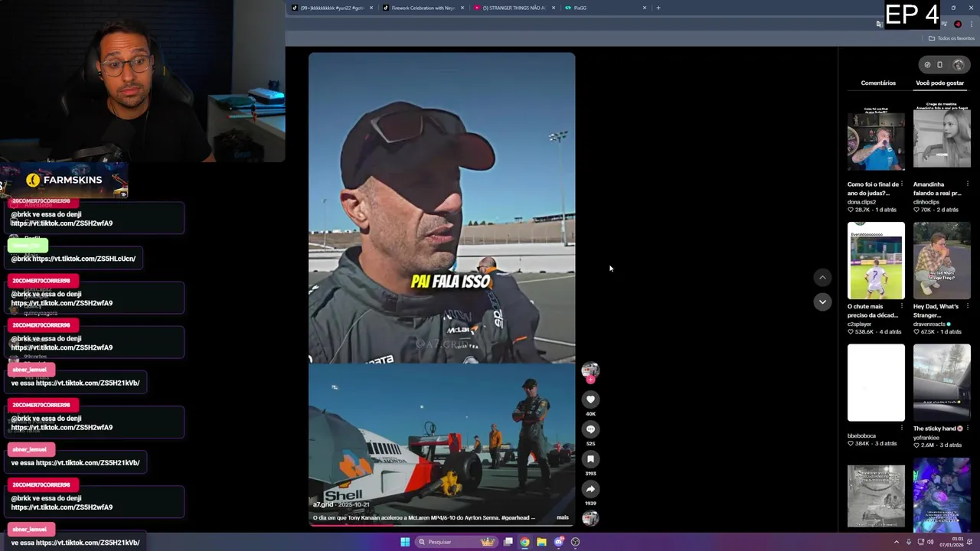
Task: Open O chute mais preciso thumbnail
Action: pos(876,261)
